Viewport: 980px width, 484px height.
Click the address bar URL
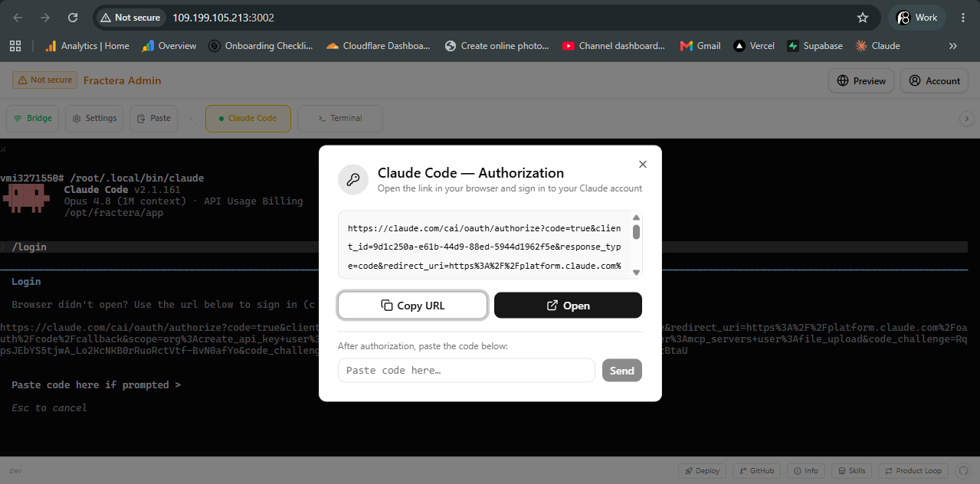tap(223, 17)
